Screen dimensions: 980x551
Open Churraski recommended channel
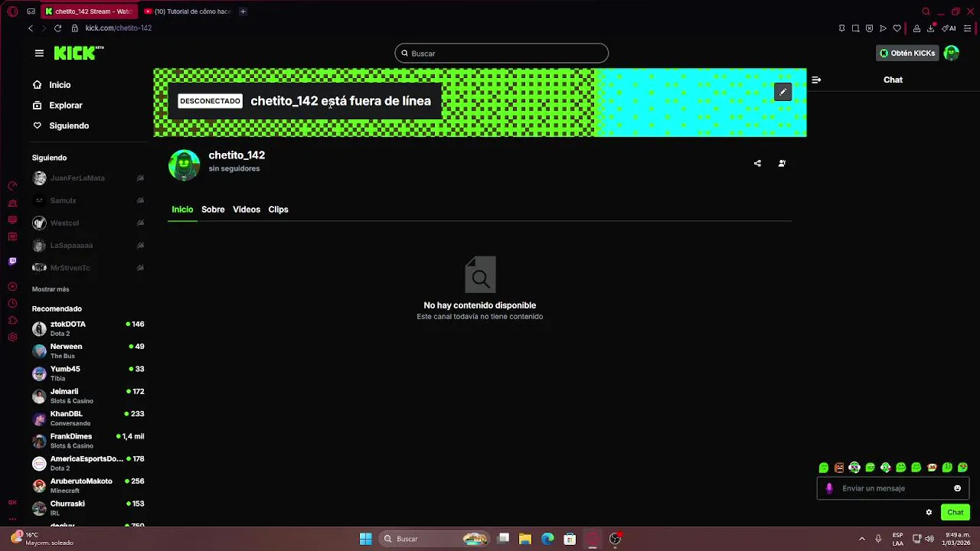pos(88,508)
